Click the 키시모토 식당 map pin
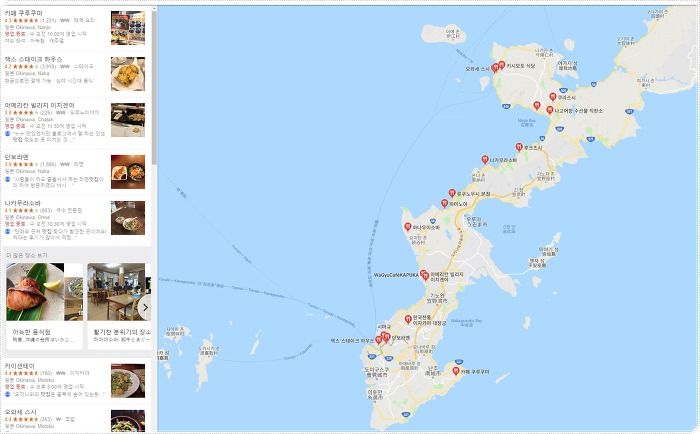The height and width of the screenshot is (434, 700). click(501, 65)
